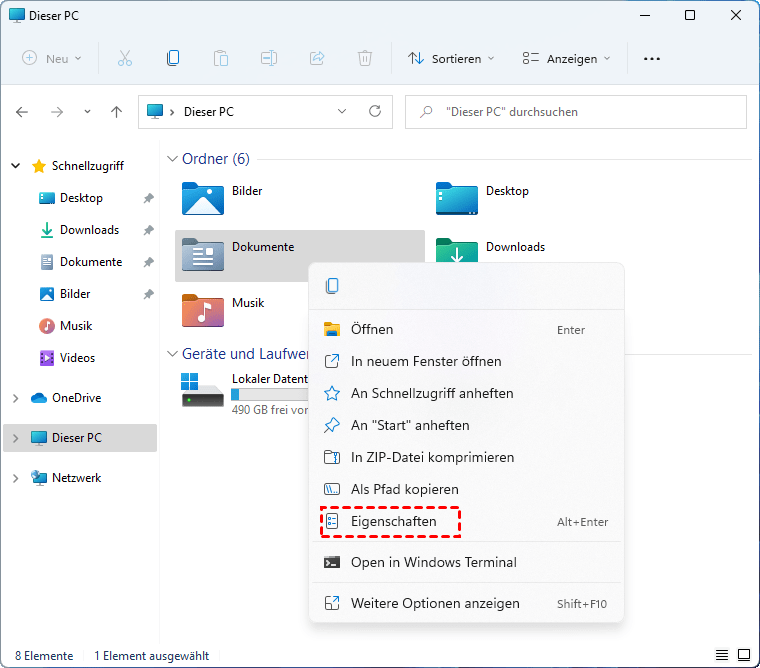Click the Delete trash can icon
Viewport: 760px width, 668px height.
pos(364,59)
